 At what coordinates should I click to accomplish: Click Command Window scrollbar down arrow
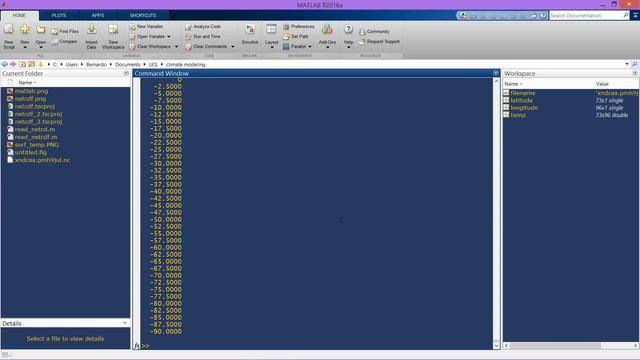point(496,346)
